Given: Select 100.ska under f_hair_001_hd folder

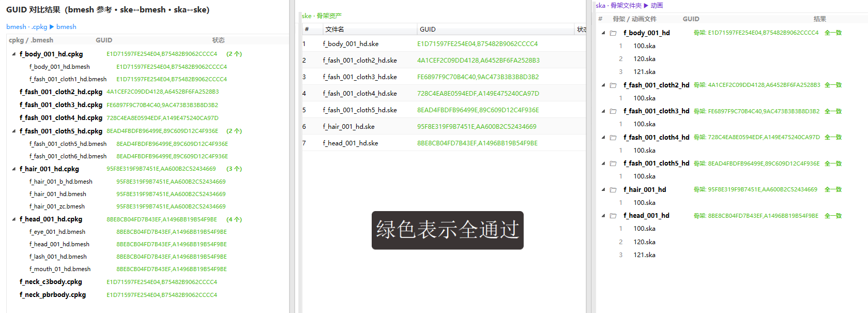Looking at the screenshot, I should pos(645,203).
